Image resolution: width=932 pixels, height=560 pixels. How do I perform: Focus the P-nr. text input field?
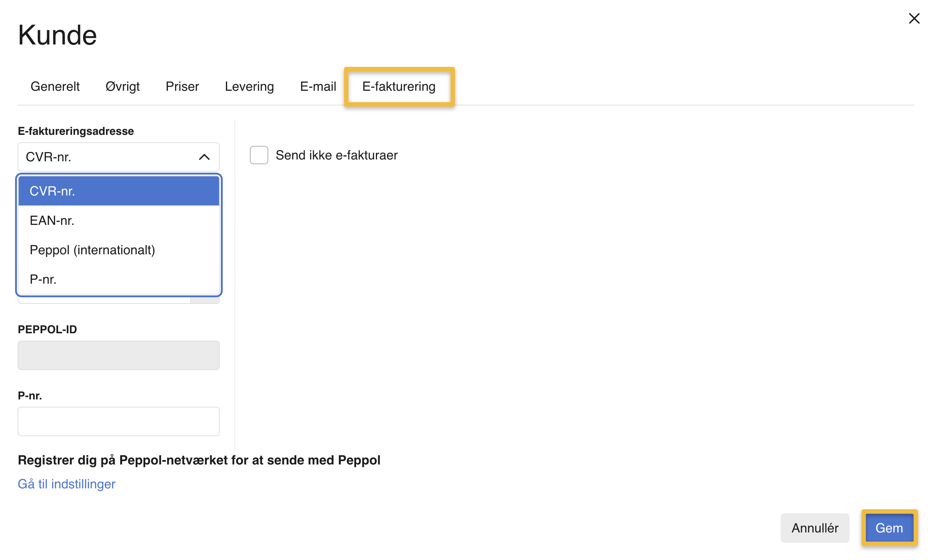coord(118,421)
